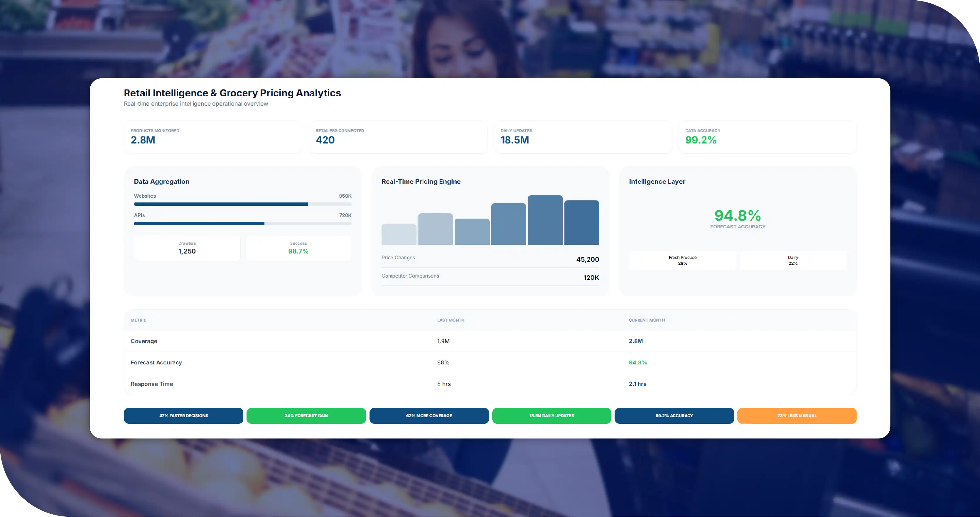This screenshot has height=517, width=980.
Task: Open the Products Monitored stat card
Action: [x=213, y=137]
